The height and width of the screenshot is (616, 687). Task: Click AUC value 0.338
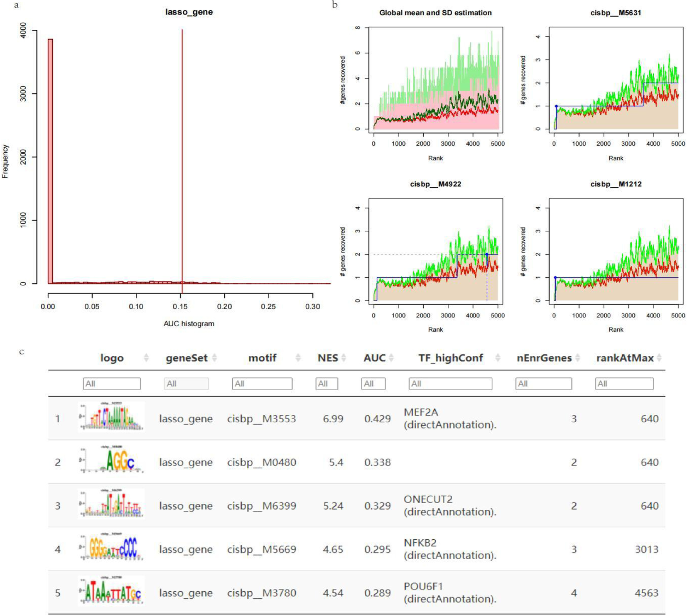click(x=377, y=462)
